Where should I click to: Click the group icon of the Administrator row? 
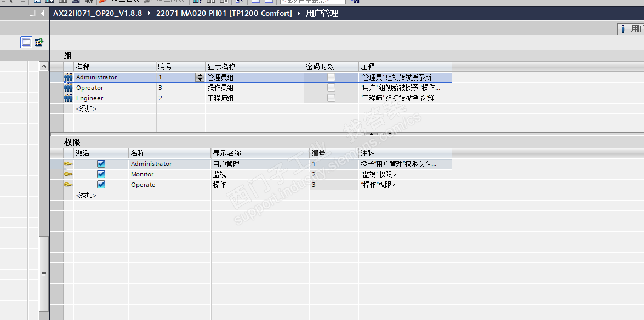68,77
